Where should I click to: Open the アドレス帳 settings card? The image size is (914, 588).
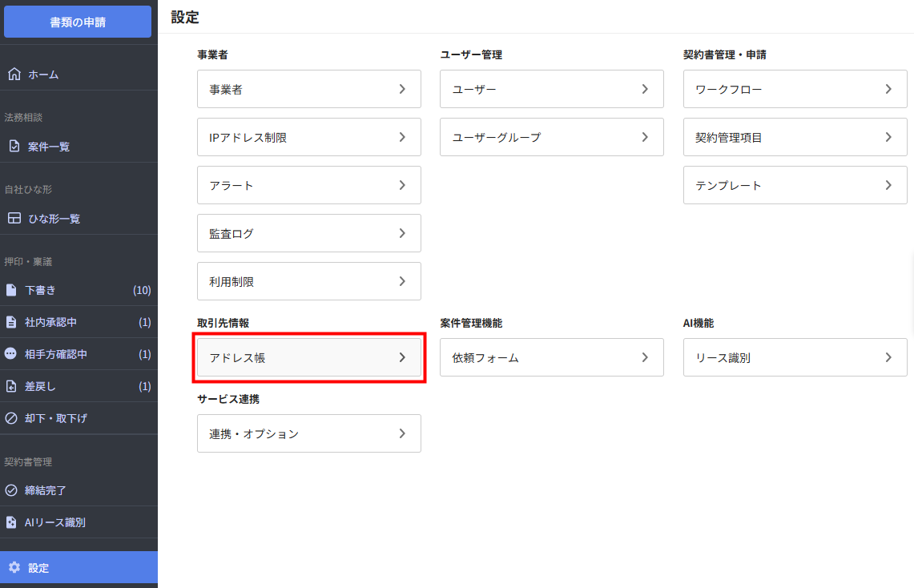coord(308,357)
